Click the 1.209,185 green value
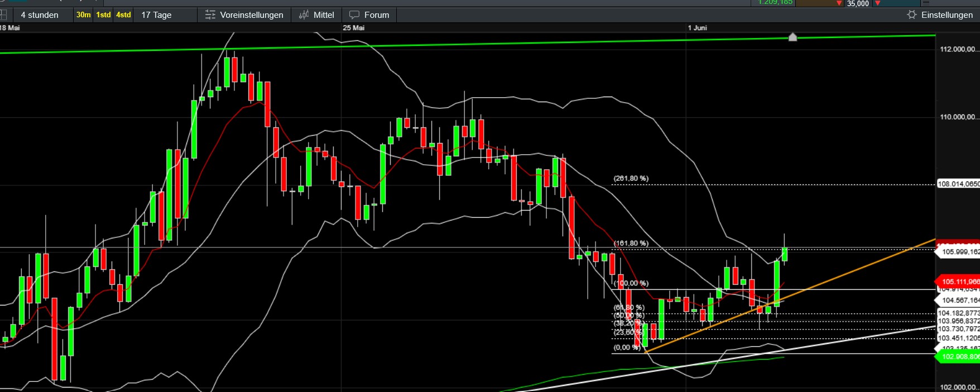The image size is (980, 392). [775, 3]
